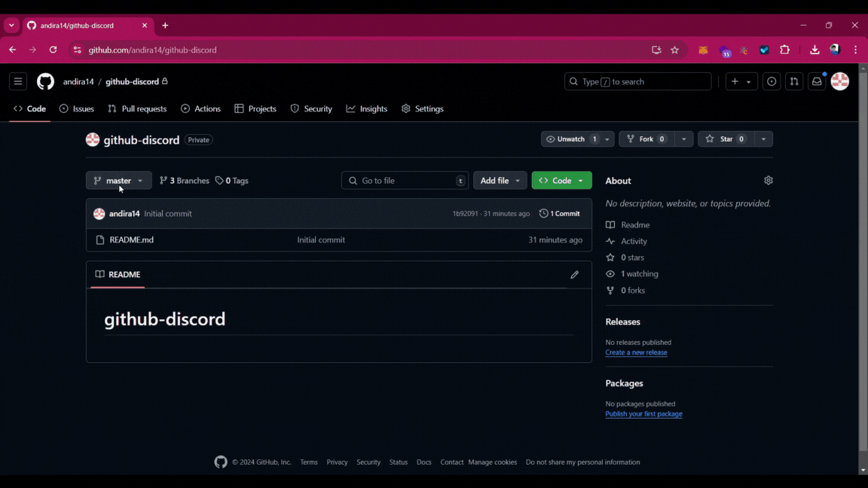Go back with the browser back arrow
This screenshot has height=488, width=868.
click(13, 50)
